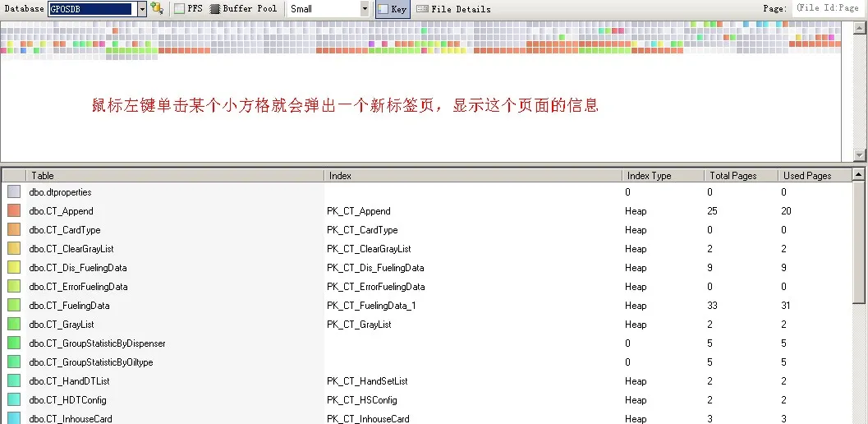Click the Database name field GPOSDB
The image size is (868, 424).
pyautogui.click(x=92, y=9)
